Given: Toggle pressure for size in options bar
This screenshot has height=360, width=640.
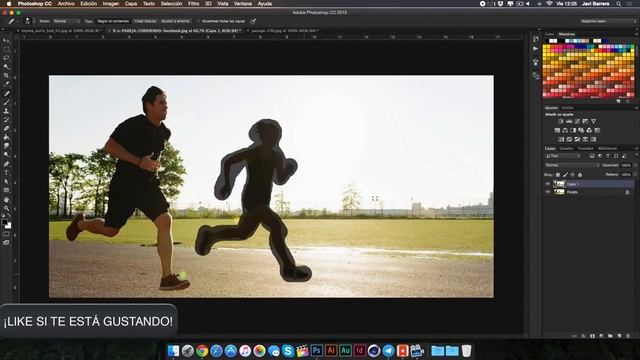Looking at the screenshot, I should tap(253, 21).
